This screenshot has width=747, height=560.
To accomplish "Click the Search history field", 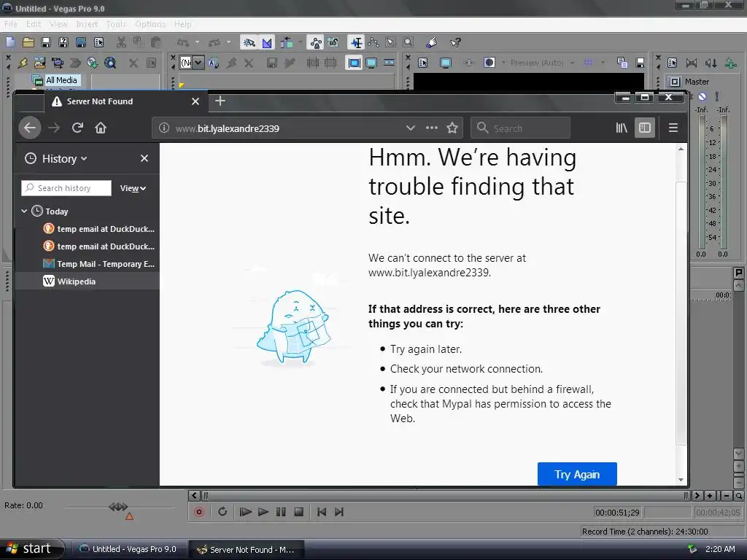I will point(66,188).
